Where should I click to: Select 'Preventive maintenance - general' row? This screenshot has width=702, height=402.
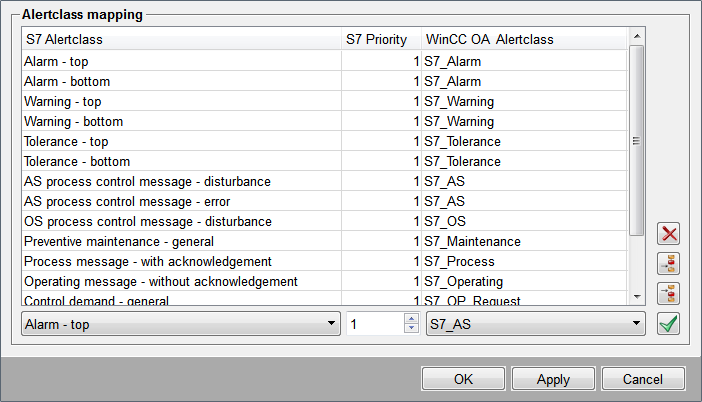(x=325, y=241)
